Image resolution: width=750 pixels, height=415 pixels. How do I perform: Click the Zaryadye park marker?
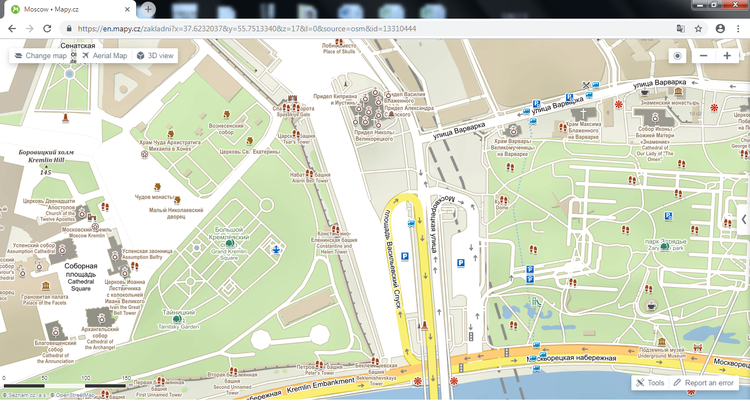click(664, 246)
